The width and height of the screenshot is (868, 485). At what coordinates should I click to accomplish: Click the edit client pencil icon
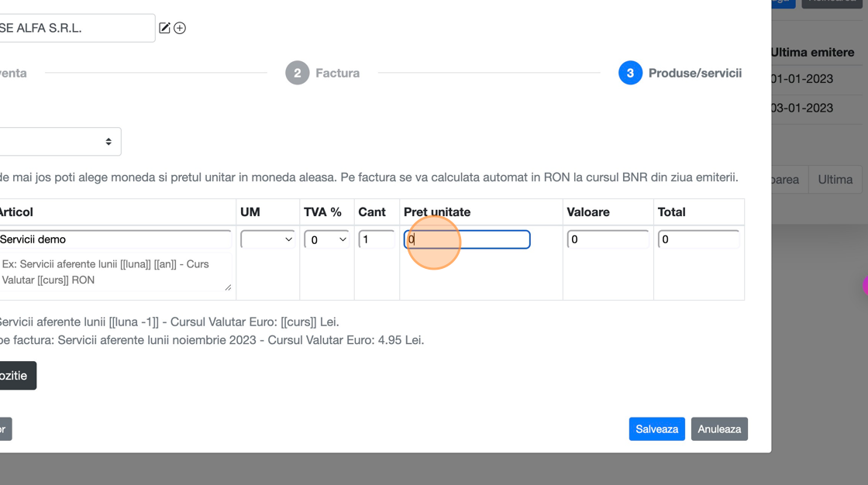[164, 28]
